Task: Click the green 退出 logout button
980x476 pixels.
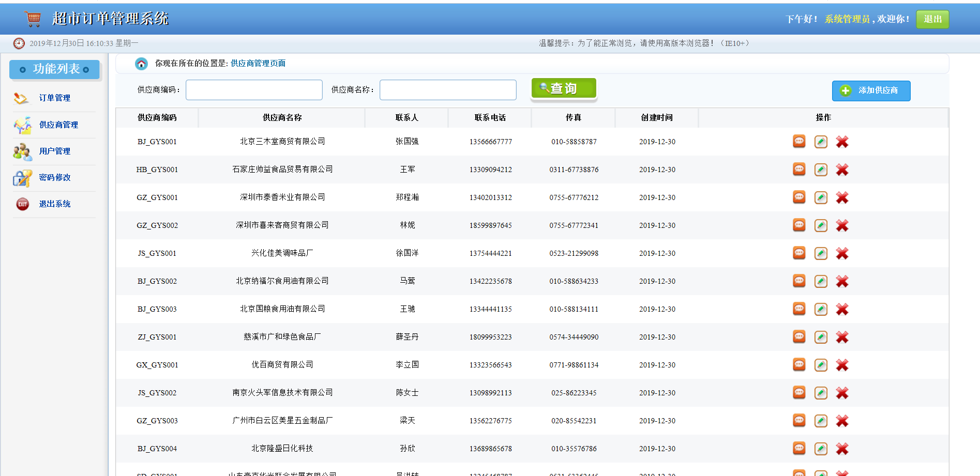Action: coord(932,19)
